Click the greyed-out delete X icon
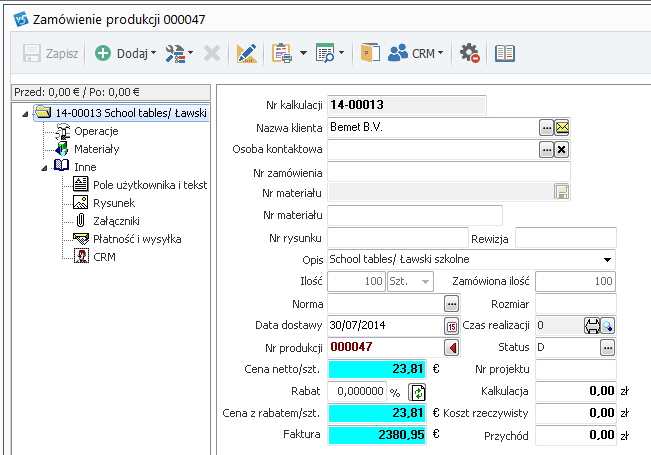Screen dimensions: 651x455 click(x=212, y=54)
